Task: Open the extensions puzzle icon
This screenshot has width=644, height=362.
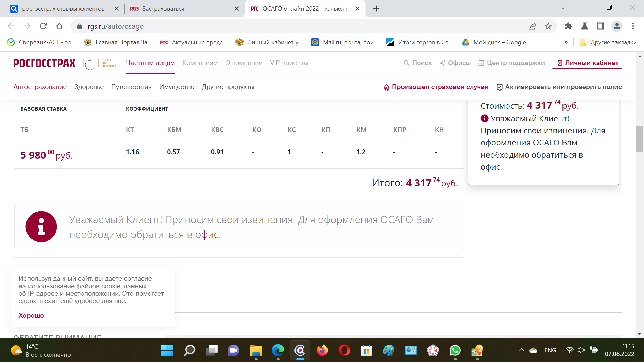Action: (x=569, y=26)
